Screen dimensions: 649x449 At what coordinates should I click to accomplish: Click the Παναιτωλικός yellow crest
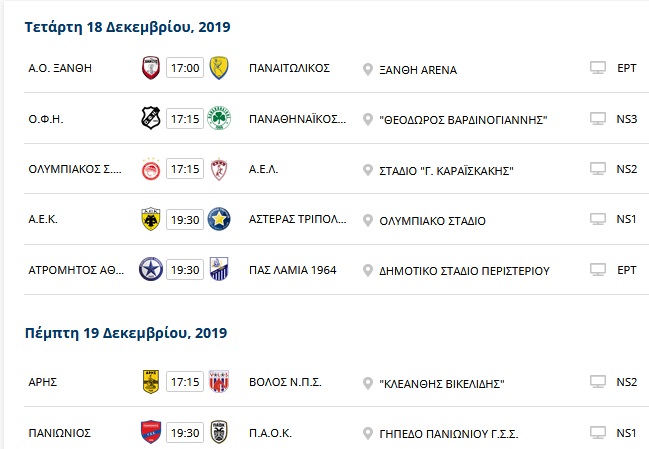[219, 68]
